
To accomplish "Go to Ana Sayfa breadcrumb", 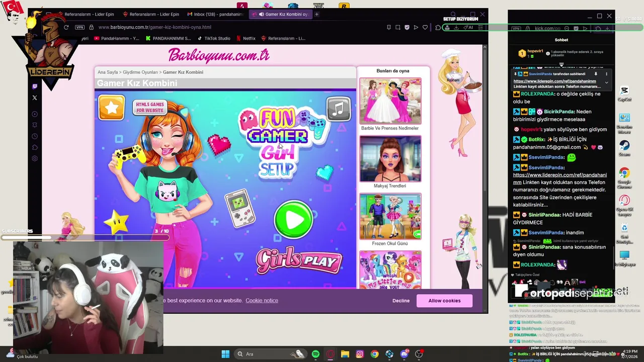I will (x=108, y=72).
